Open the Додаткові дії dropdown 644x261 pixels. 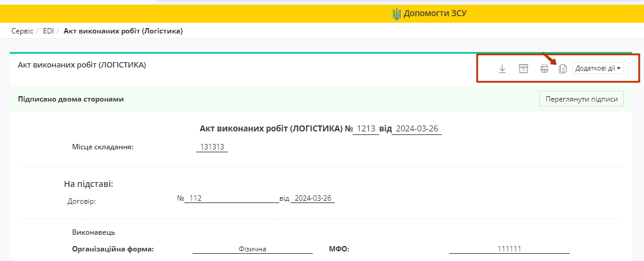[597, 69]
